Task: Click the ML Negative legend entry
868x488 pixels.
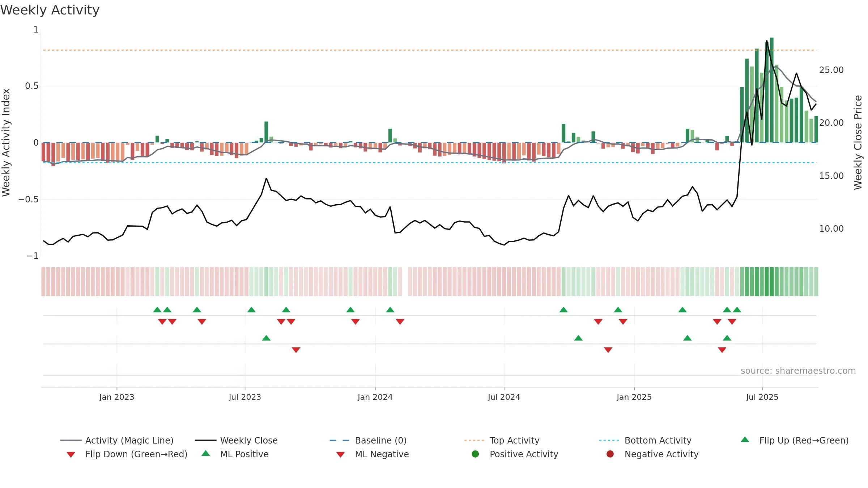Action: click(372, 454)
